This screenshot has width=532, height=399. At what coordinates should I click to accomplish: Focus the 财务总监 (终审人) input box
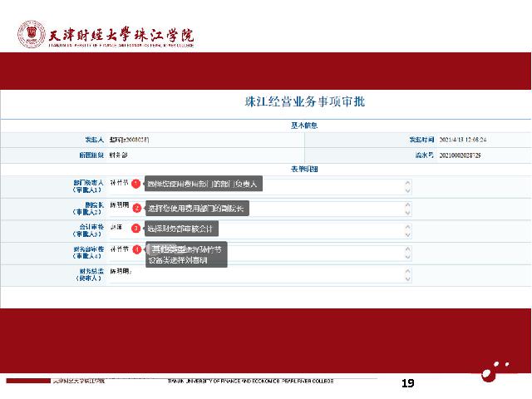259,275
